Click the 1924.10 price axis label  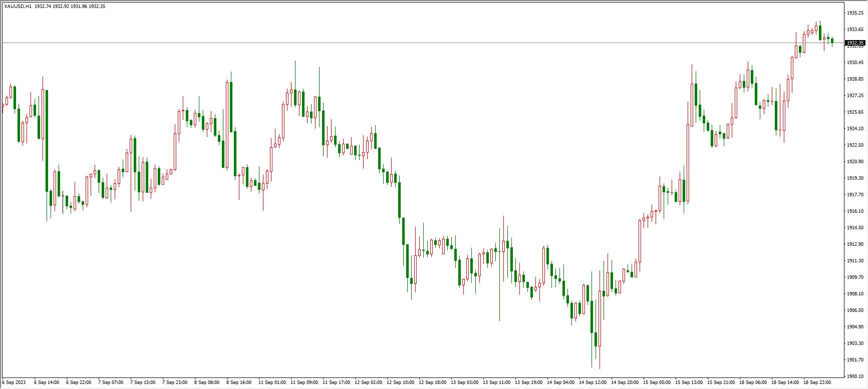pos(855,129)
